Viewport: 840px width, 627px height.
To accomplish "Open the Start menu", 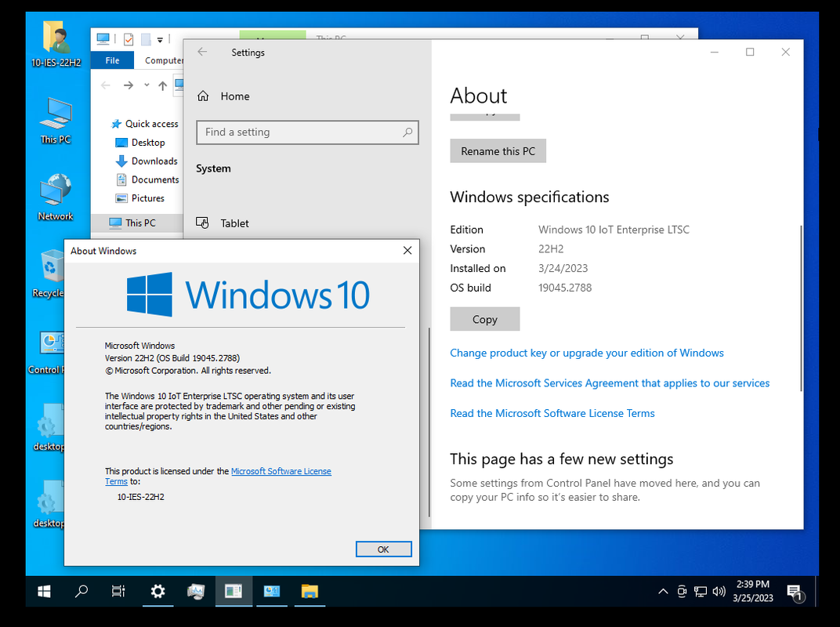I will (x=44, y=591).
